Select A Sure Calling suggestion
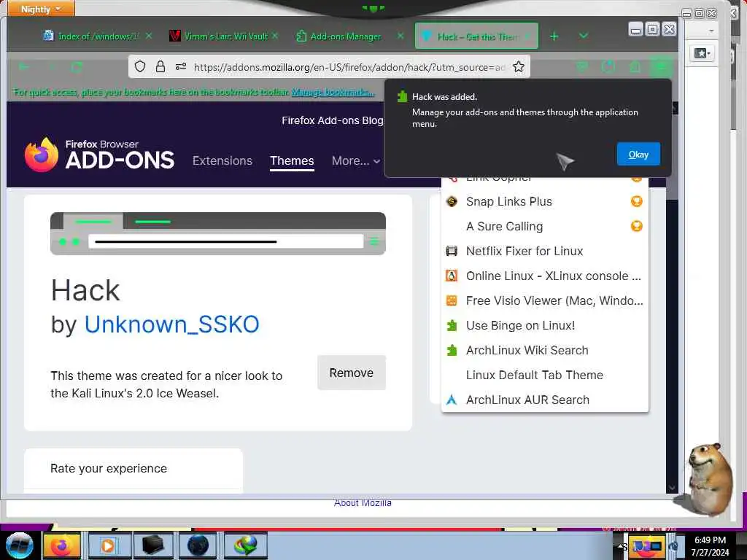The image size is (747, 560). pos(544,226)
